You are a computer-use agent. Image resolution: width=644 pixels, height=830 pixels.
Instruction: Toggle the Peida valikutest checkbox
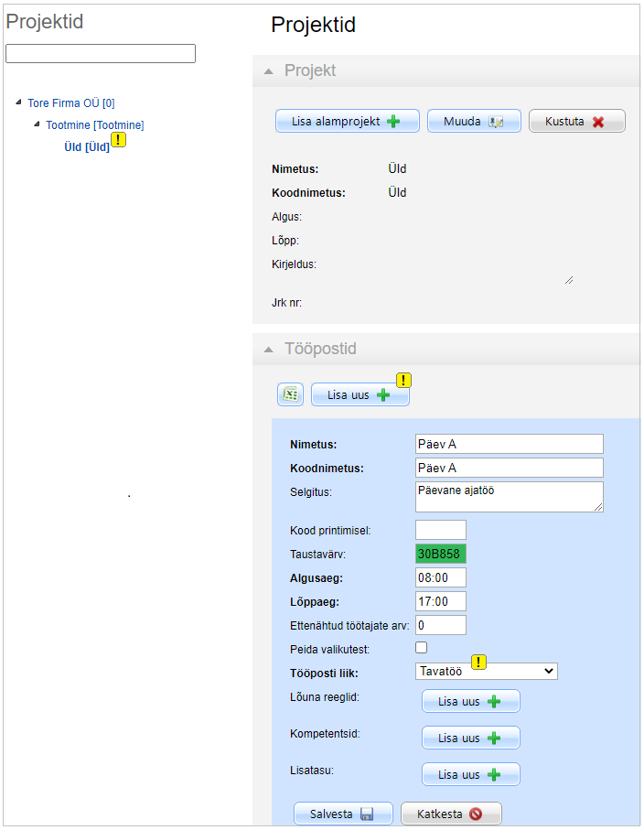[422, 648]
